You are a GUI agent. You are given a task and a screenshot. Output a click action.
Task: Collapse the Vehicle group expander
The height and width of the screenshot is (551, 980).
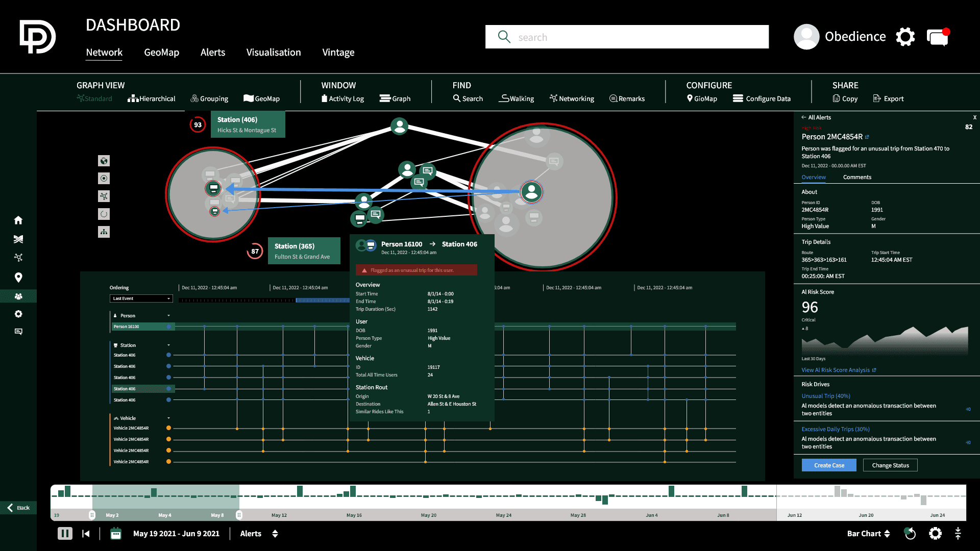tap(168, 418)
